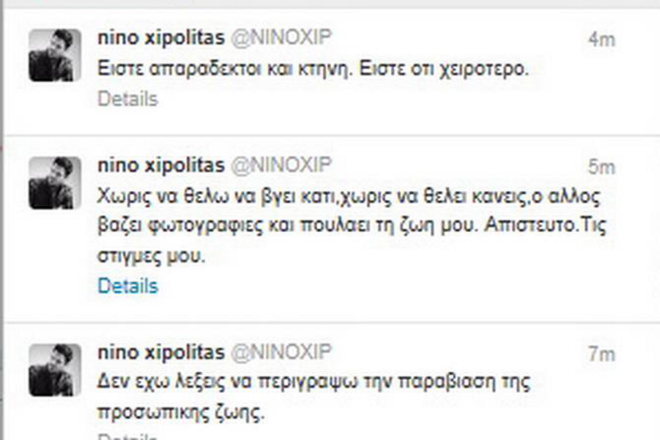Expand blue Details under the 5m tweet
The image size is (660, 440).
(128, 286)
